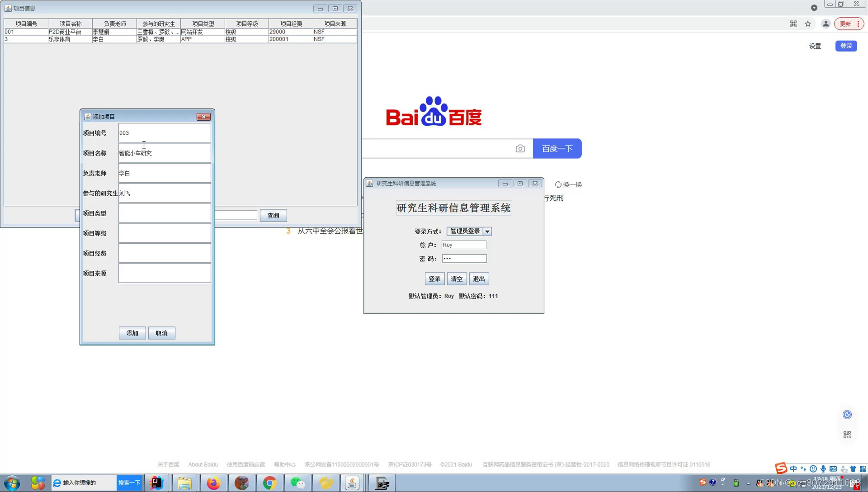Click 取消 to cancel adding project
Image resolution: width=868 pixels, height=492 pixels.
[161, 333]
